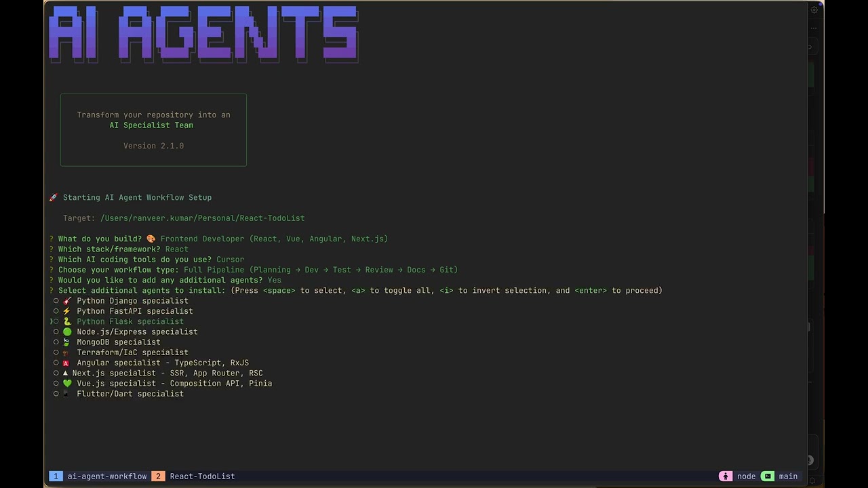This screenshot has height=488, width=868.
Task: Click the rocket icon beside Starting AI Agent
Action: [x=53, y=198]
